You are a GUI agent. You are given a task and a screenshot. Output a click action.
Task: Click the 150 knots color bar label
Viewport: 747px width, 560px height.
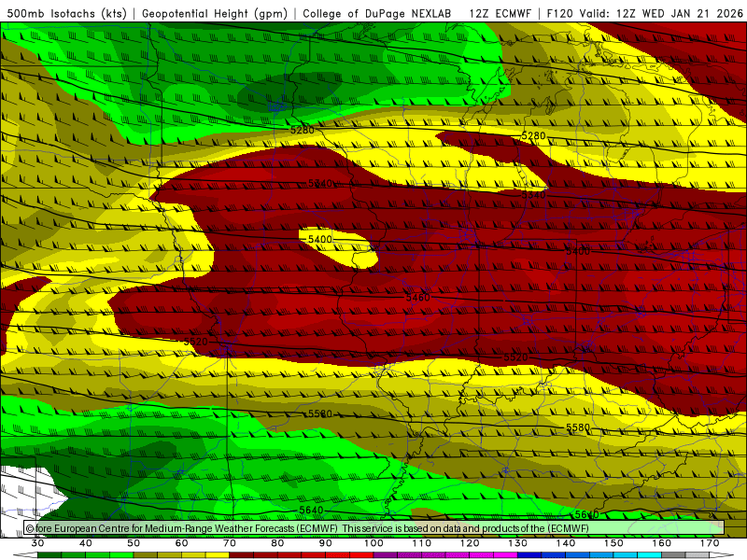(x=613, y=543)
